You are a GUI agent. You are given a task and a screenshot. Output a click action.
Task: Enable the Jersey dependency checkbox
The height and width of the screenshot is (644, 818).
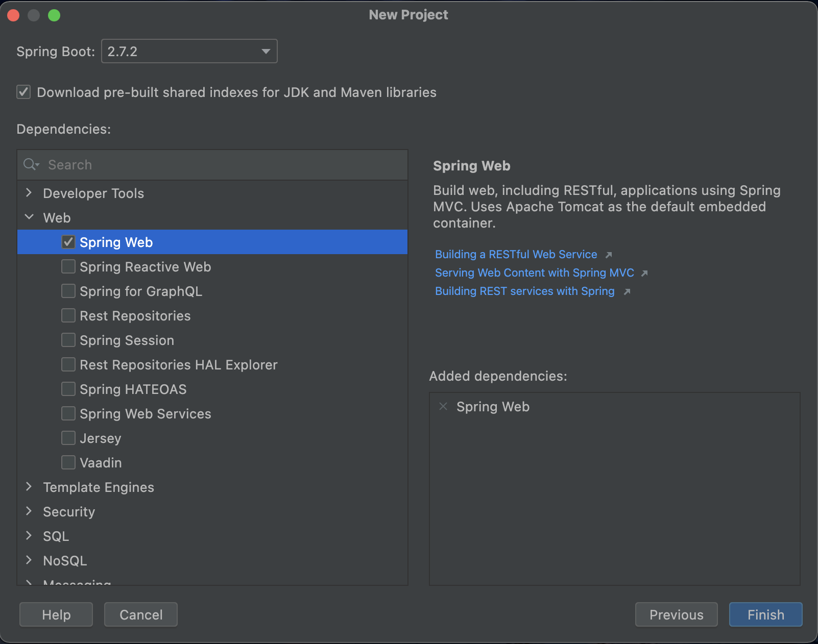click(68, 438)
